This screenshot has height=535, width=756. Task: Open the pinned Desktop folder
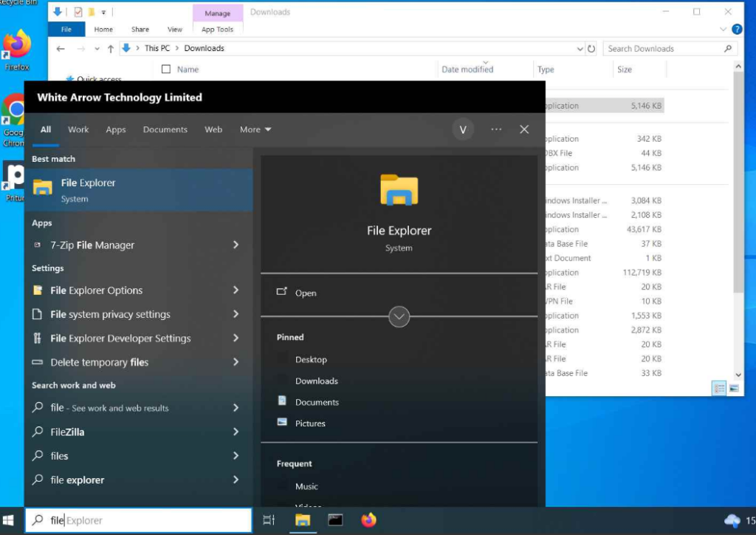coord(311,359)
